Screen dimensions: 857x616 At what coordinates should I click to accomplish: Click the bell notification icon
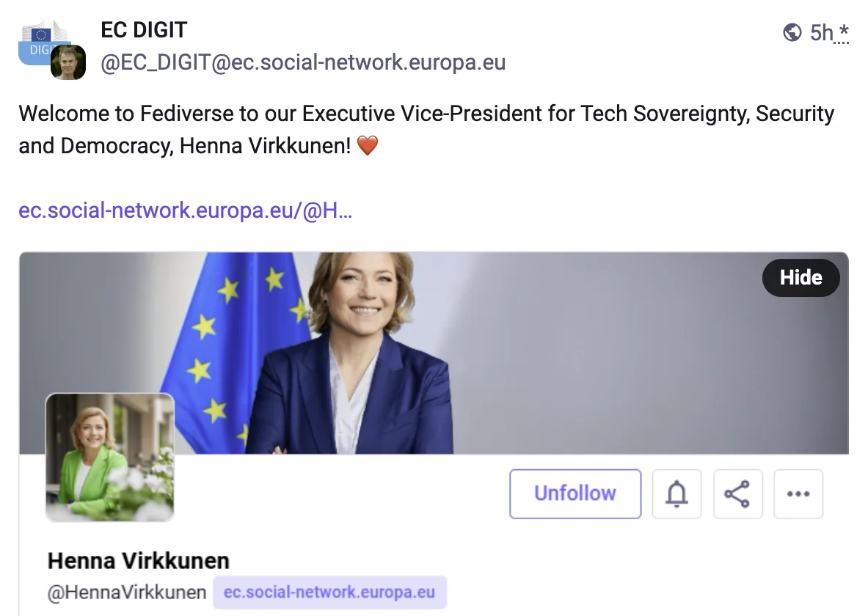[x=677, y=494]
